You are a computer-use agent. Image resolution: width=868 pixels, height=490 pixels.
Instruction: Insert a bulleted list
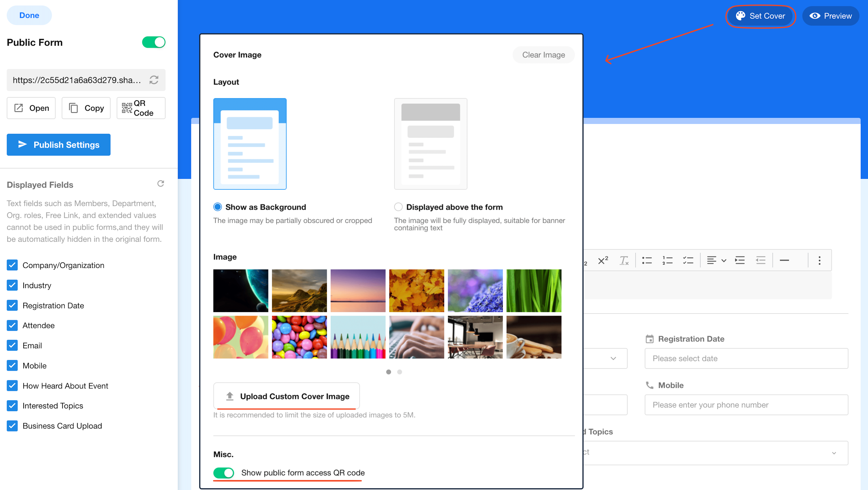[647, 260]
